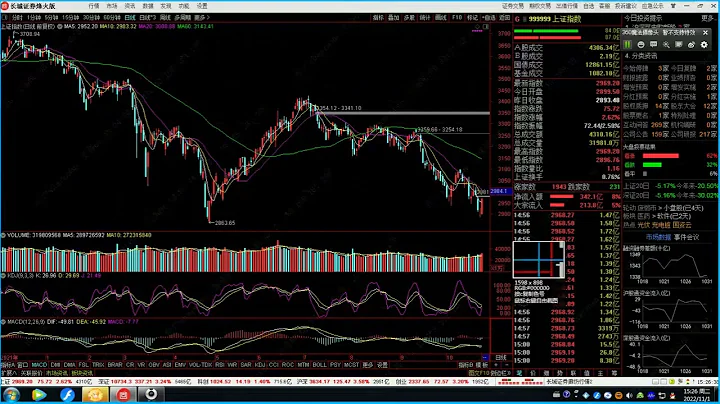Open 期权交易 in the top bar
The image size is (720, 404).
540,6
